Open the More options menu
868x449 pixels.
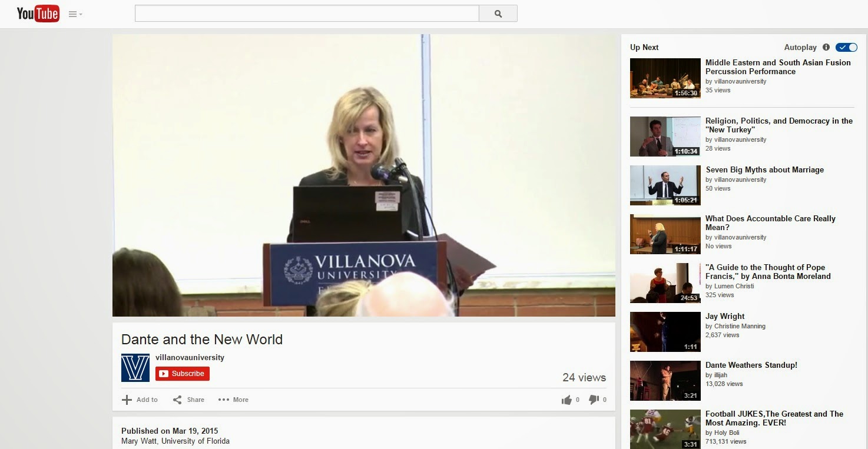(233, 400)
